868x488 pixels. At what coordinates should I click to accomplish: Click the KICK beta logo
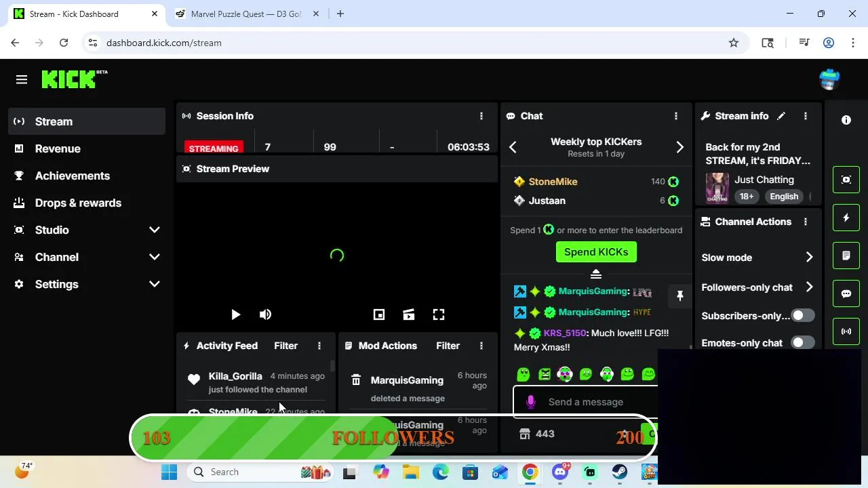[75, 79]
